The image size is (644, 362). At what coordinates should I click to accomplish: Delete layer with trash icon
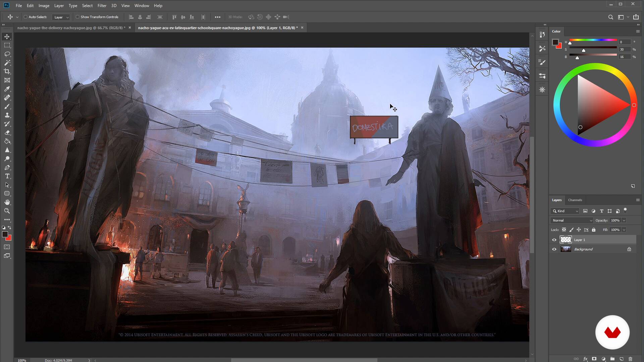[x=630, y=359]
